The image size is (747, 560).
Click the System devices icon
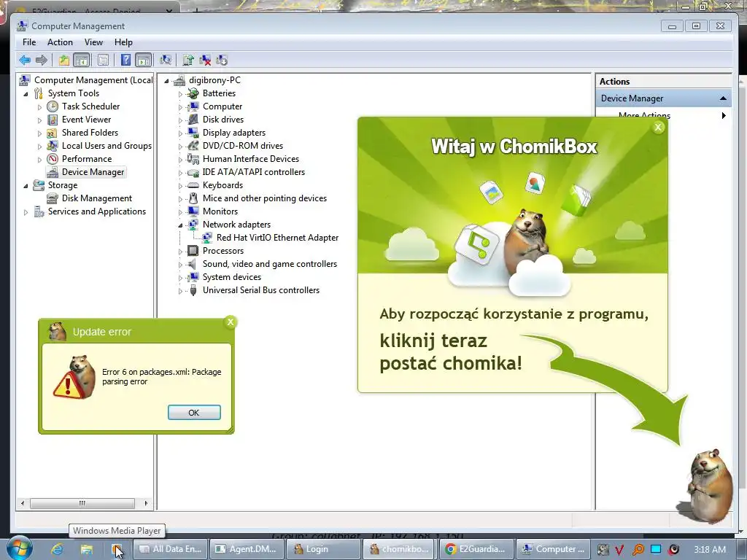pyautogui.click(x=193, y=276)
